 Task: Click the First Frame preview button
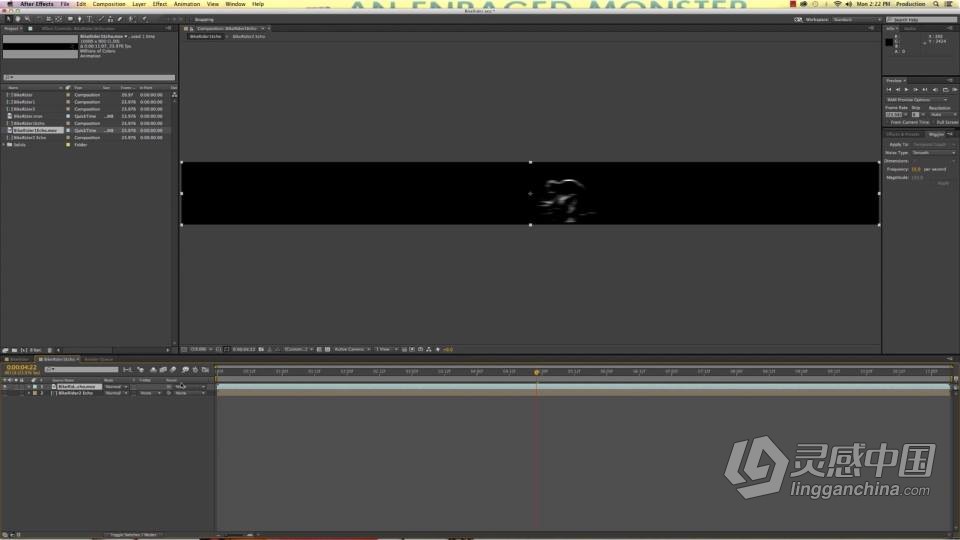(x=889, y=89)
